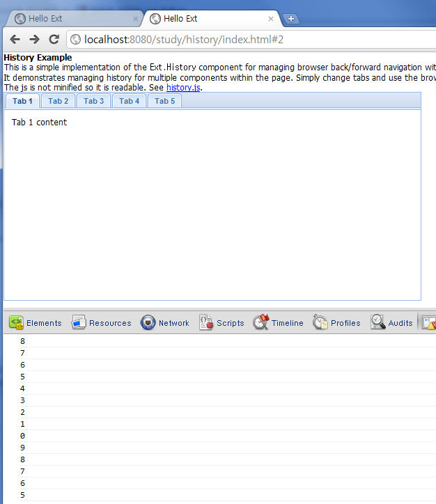Screen dimensions: 436x504
Task: Switch to Tab 5 in the tab panel
Action: click(164, 101)
